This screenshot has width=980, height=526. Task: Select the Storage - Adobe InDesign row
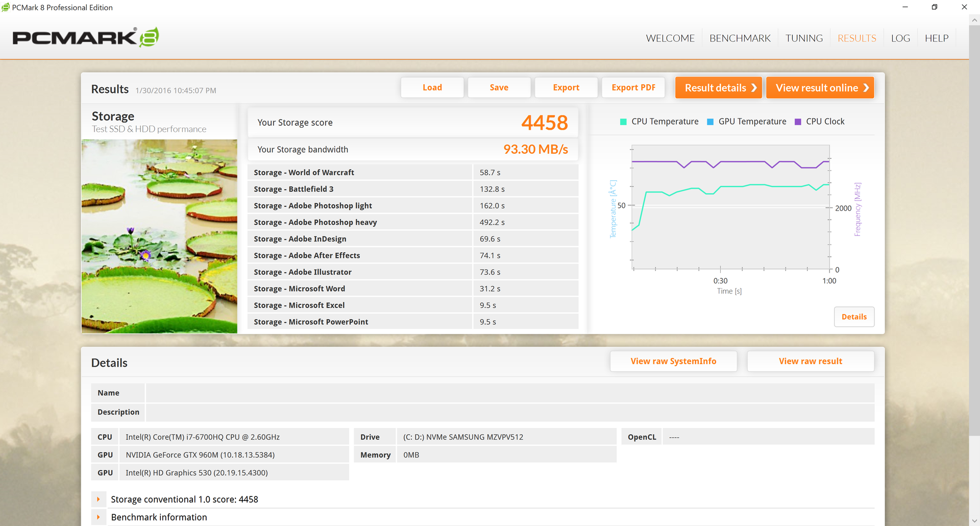pos(413,238)
